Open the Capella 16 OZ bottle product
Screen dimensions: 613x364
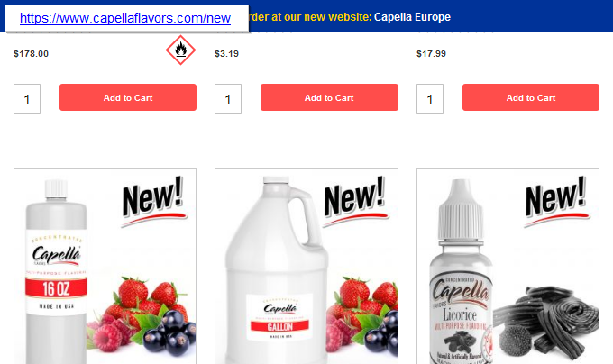click(x=56, y=271)
